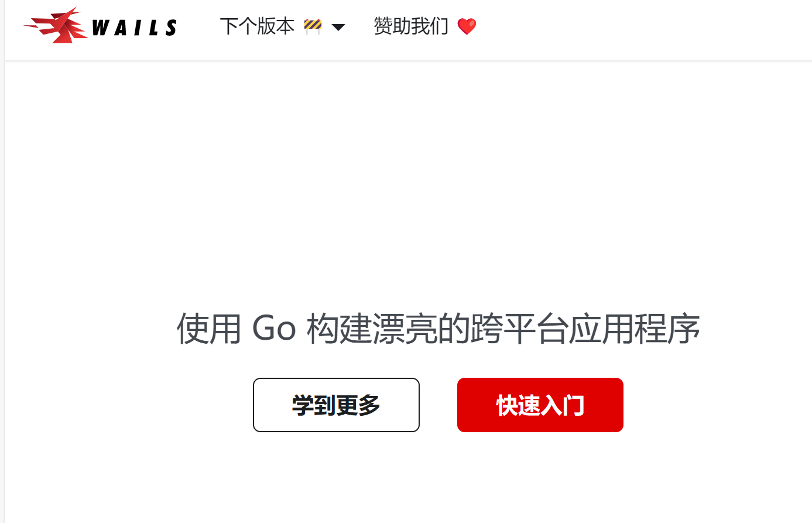This screenshot has width=812, height=523.
Task: Click 使用 at the headline start
Action: (x=209, y=328)
